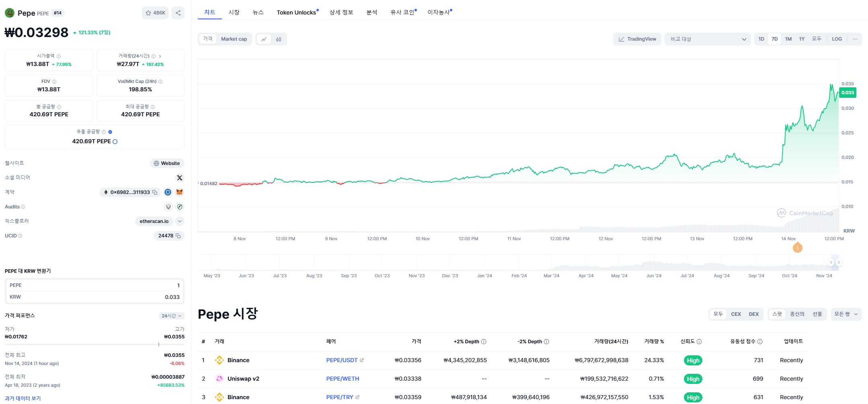Open the +2% Depth info icon
Image resolution: width=868 pixels, height=404 pixels.
[x=484, y=342]
